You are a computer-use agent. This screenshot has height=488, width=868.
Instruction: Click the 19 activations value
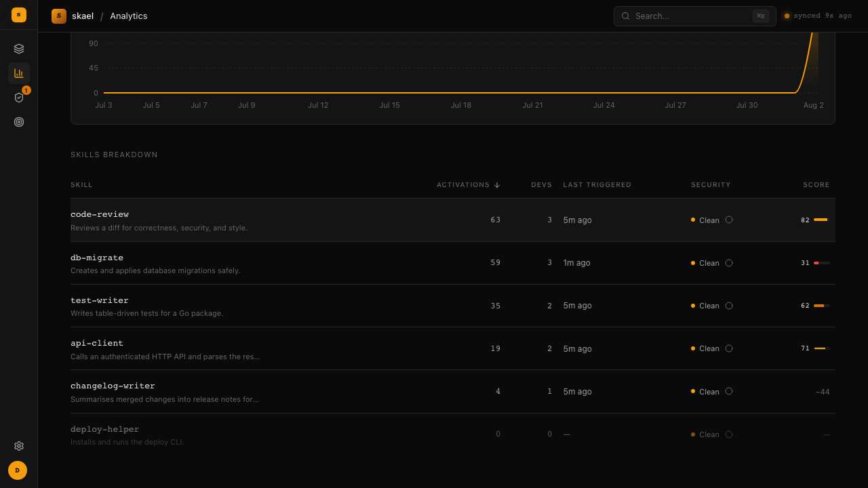click(496, 348)
